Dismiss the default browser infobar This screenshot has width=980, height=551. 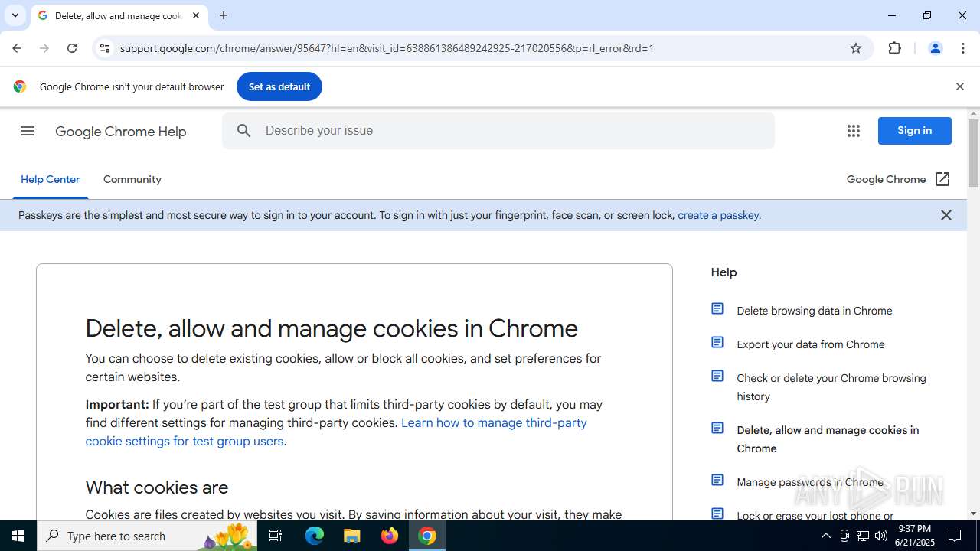click(959, 86)
